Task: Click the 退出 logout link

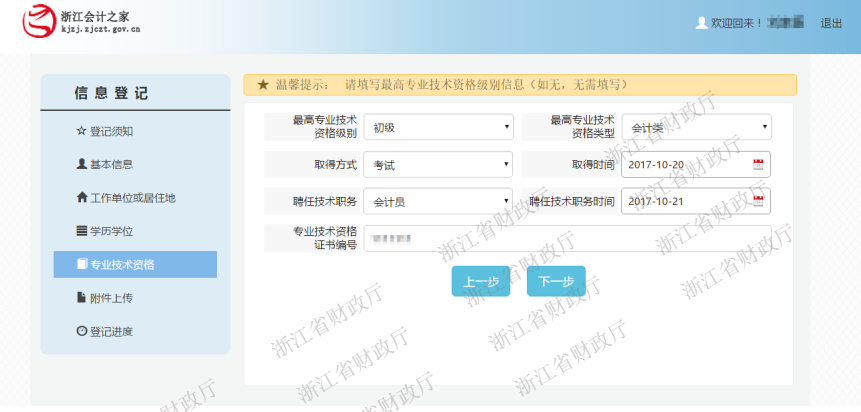Action: tap(831, 22)
